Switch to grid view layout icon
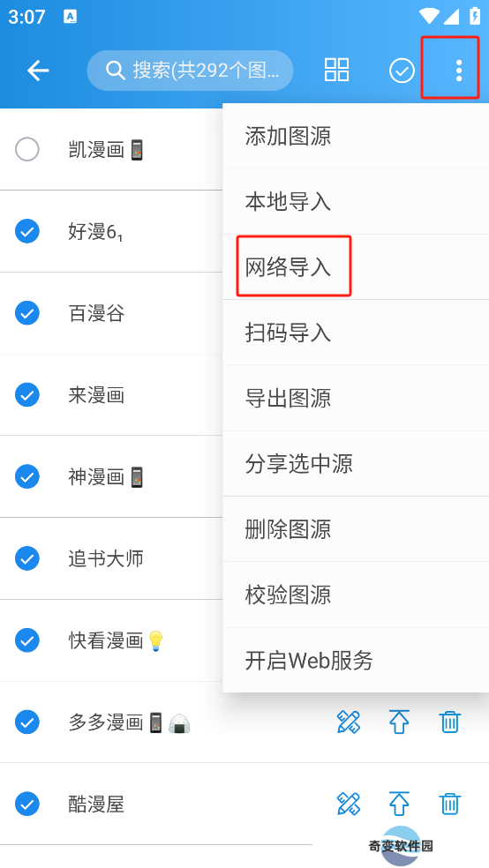This screenshot has height=868, width=489. (336, 71)
